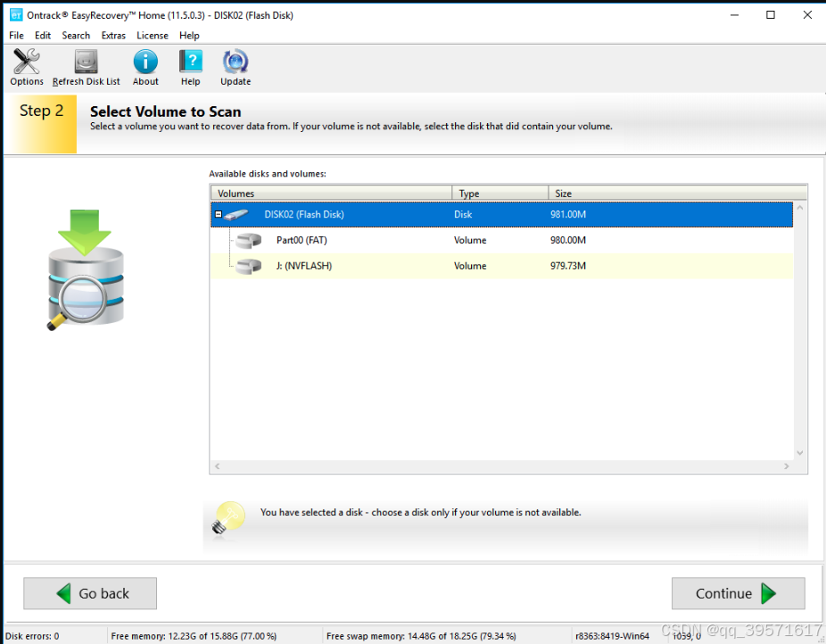Click the Update globe icon
Image resolution: width=826 pixels, height=644 pixels.
235,62
